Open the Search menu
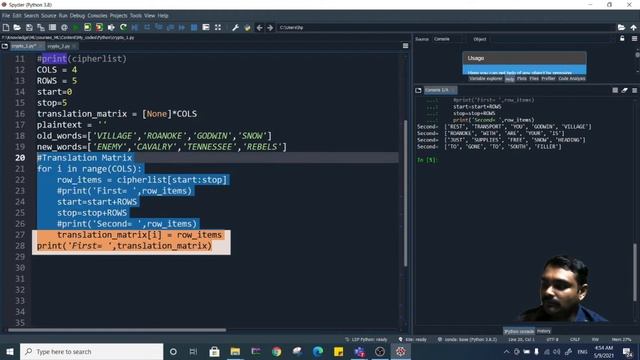The height and width of the screenshot is (360, 640). pos(31,16)
